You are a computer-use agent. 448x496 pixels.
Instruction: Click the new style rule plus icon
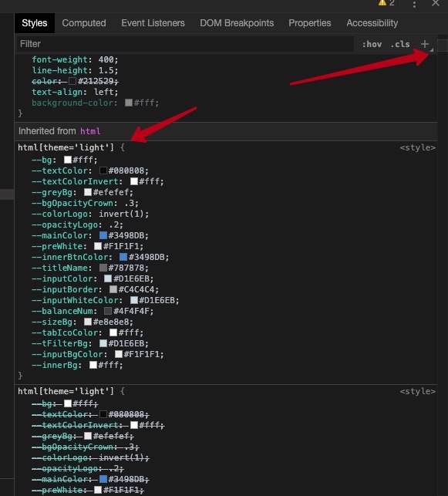point(425,44)
